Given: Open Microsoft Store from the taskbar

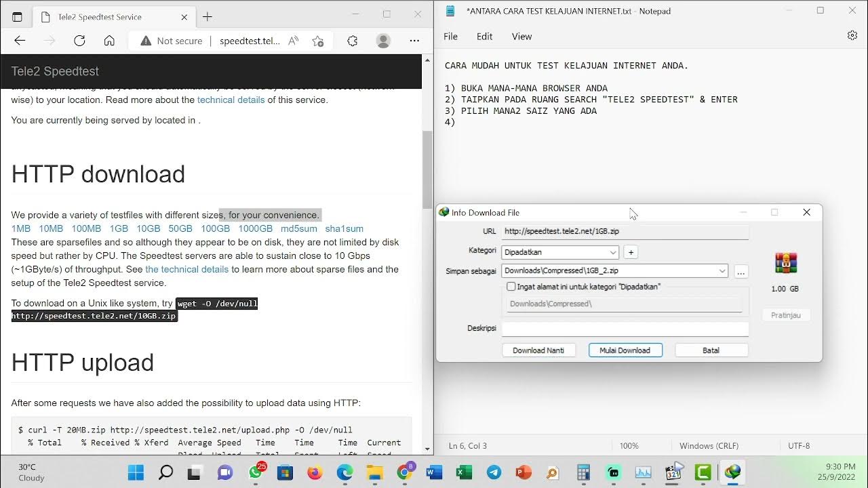Looking at the screenshot, I should pos(285,472).
